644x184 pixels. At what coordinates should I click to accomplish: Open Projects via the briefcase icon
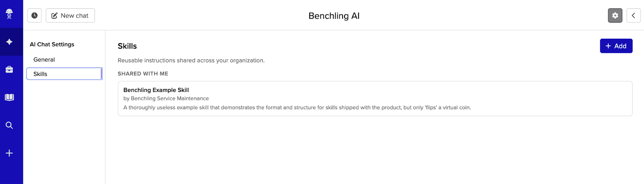tap(9, 70)
